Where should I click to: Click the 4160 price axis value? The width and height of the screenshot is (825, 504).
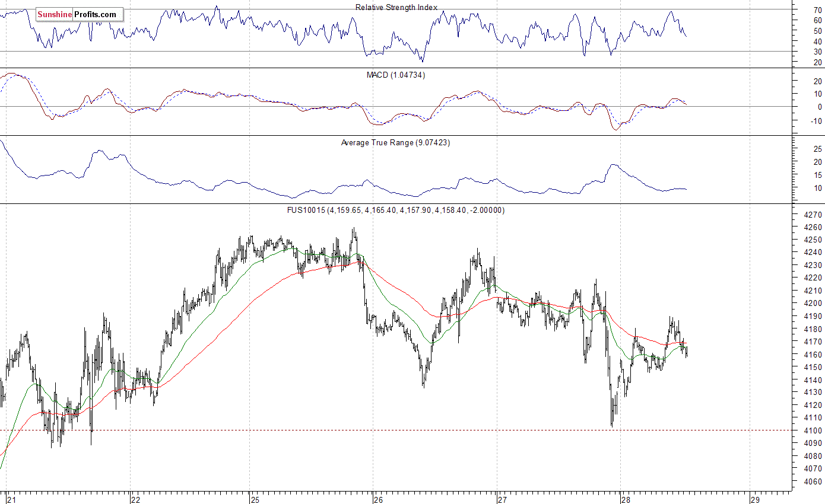(x=814, y=355)
